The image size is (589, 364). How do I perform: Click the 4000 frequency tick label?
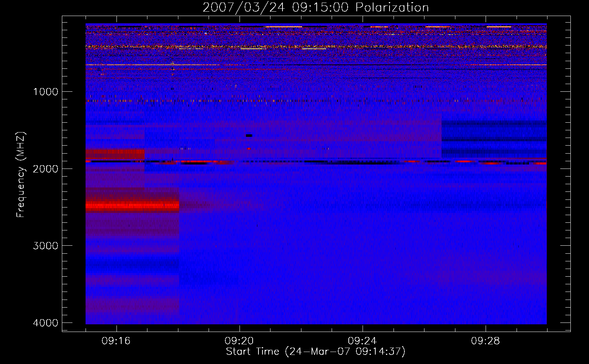tap(46, 323)
